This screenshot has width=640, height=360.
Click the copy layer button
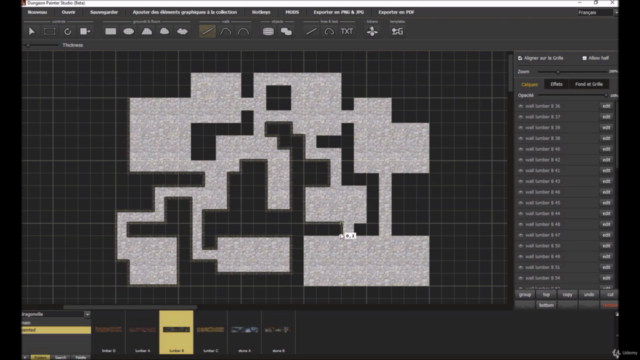pyautogui.click(x=567, y=294)
